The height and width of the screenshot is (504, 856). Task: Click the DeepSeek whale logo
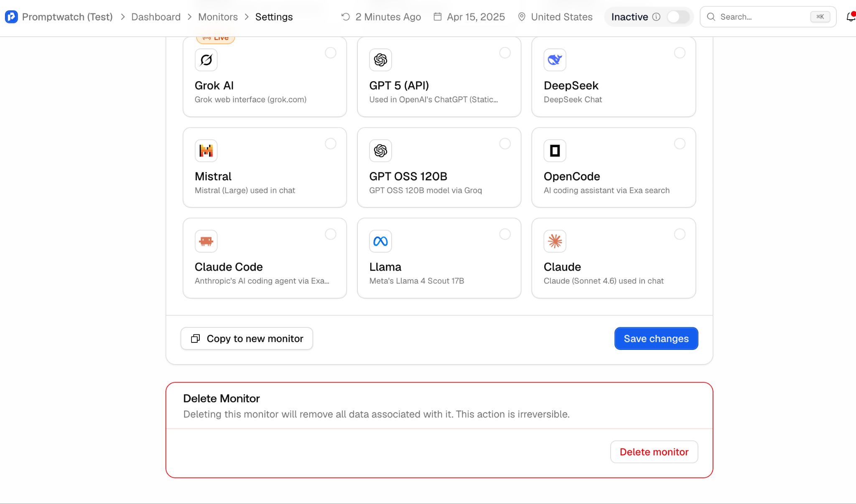[x=555, y=60]
